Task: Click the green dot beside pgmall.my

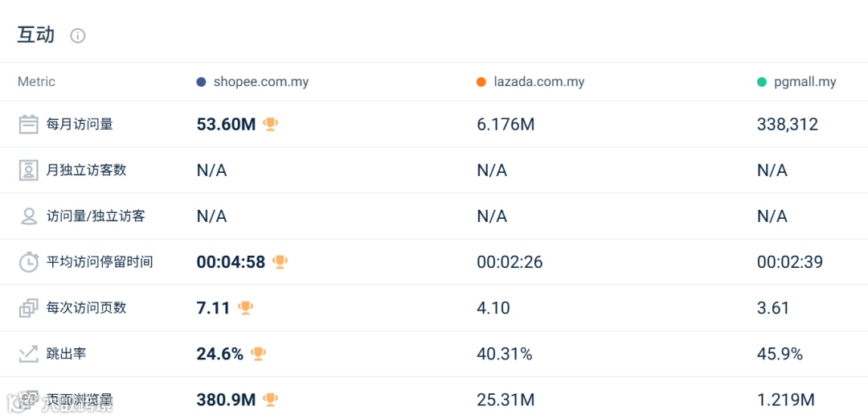Action: pos(762,82)
